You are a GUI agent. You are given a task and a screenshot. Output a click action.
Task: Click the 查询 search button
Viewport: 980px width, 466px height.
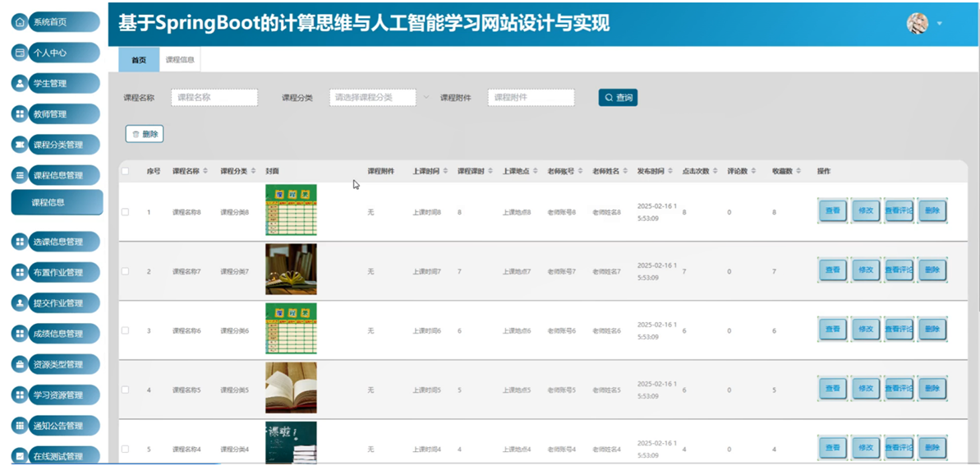(x=618, y=98)
